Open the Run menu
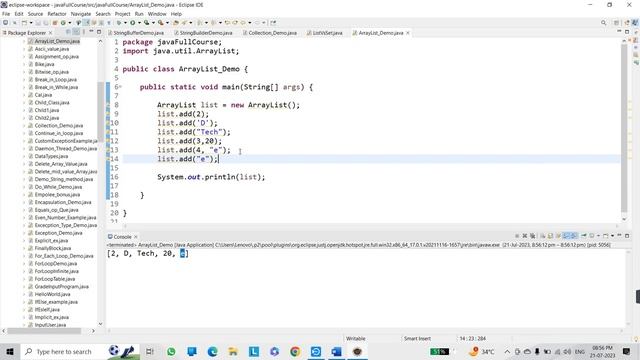Screen dimensions: 640x360 tap(139, 14)
